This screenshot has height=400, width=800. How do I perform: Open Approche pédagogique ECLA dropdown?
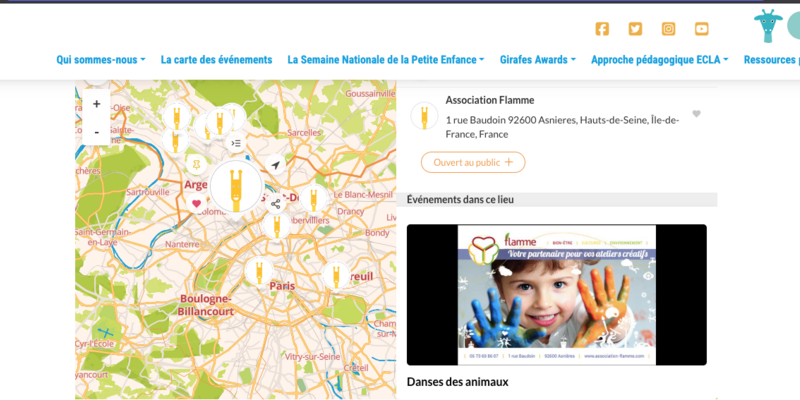[659, 60]
